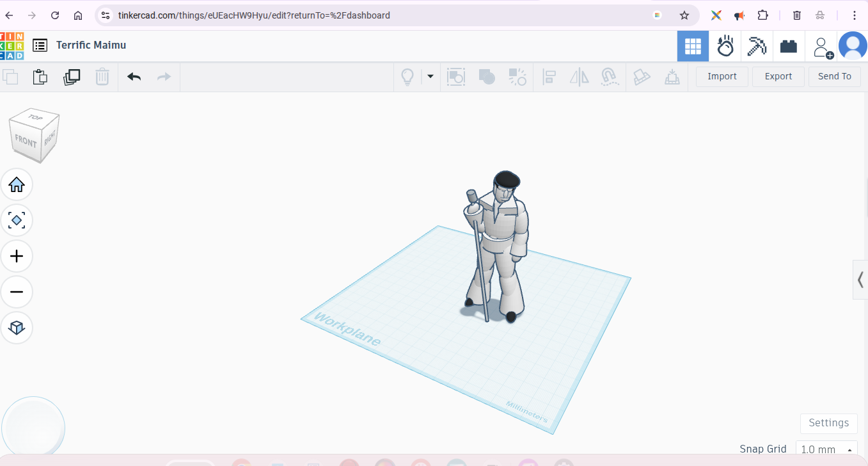Open the Send To options
868x466 pixels.
click(x=835, y=76)
